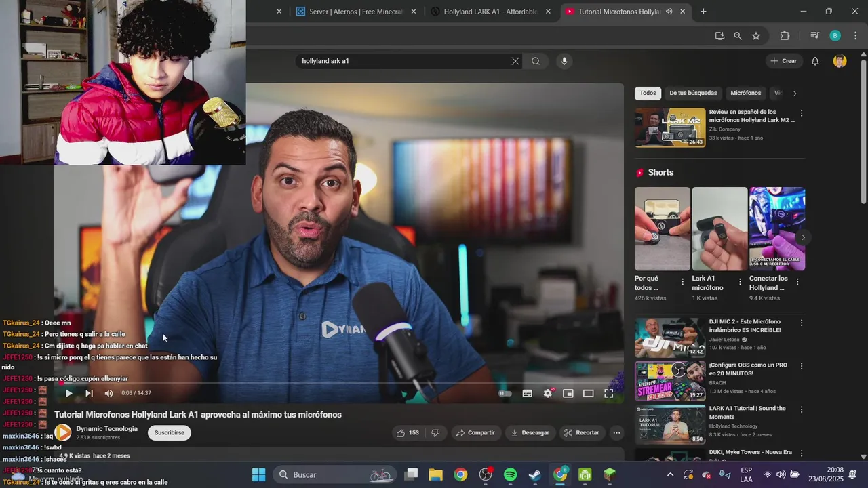The height and width of the screenshot is (488, 868).
Task: Clear the YouTube search box text
Action: coord(515,61)
